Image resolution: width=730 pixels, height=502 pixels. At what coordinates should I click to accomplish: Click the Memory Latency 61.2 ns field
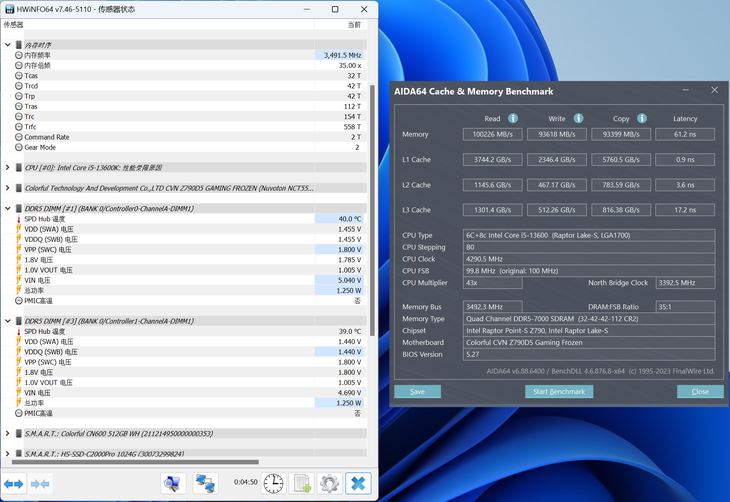[685, 134]
